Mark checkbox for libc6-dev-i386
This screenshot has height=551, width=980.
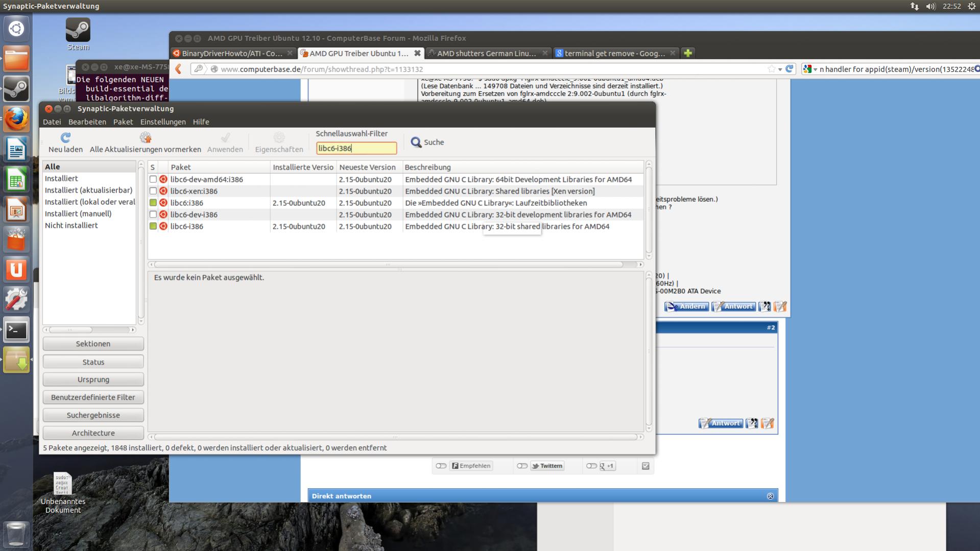[x=153, y=214]
